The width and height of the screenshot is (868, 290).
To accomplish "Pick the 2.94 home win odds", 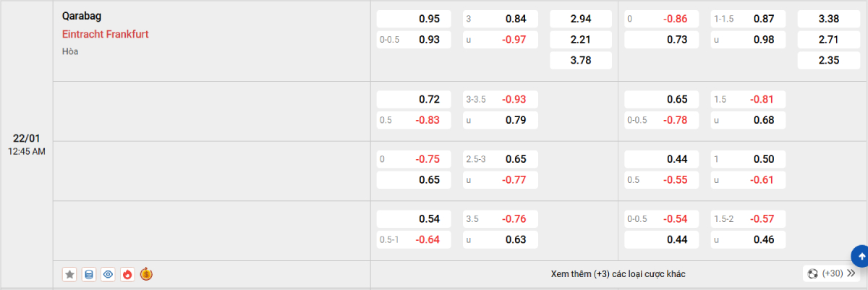I will [581, 19].
